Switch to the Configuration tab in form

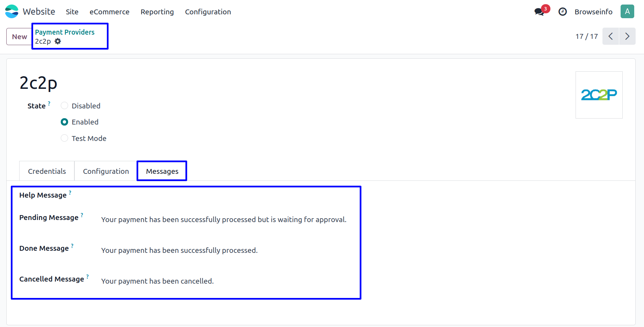(106, 171)
